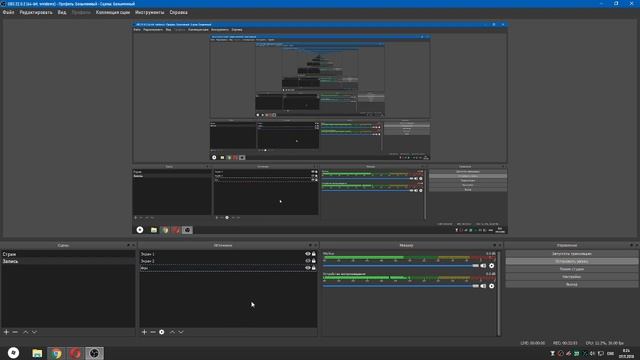640x360 pixels.
Task: Open Mic/Aux audio settings gear
Action: click(491, 266)
